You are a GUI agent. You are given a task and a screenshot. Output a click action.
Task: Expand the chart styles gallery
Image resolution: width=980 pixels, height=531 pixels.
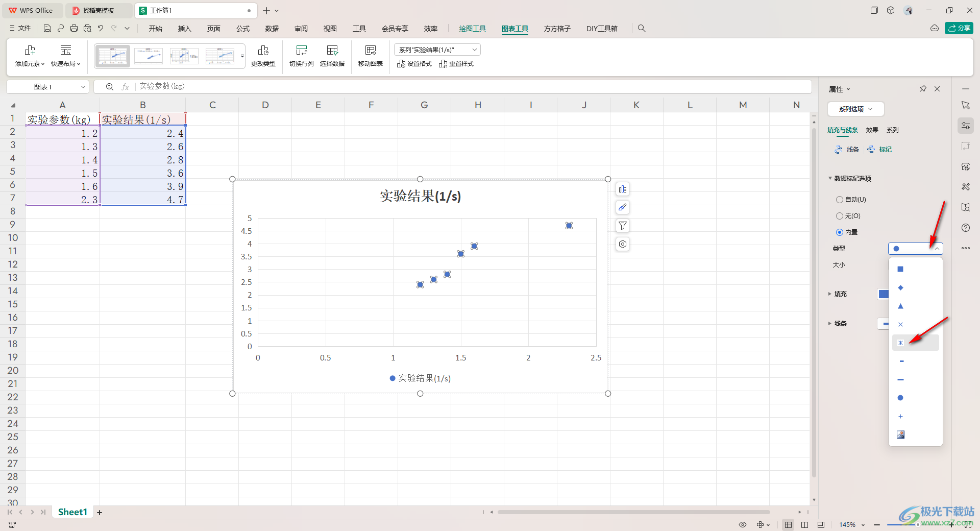pos(242,56)
